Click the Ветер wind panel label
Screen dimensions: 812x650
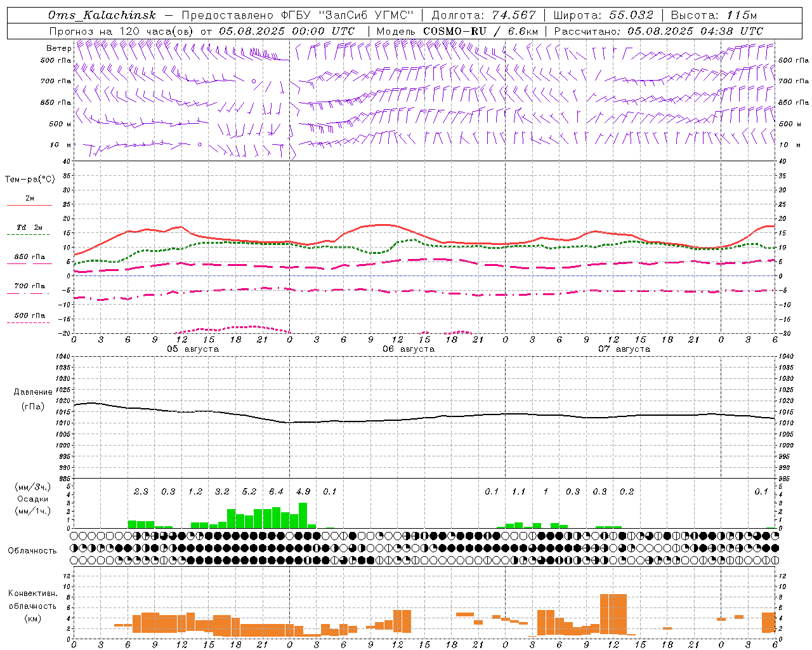pos(59,48)
